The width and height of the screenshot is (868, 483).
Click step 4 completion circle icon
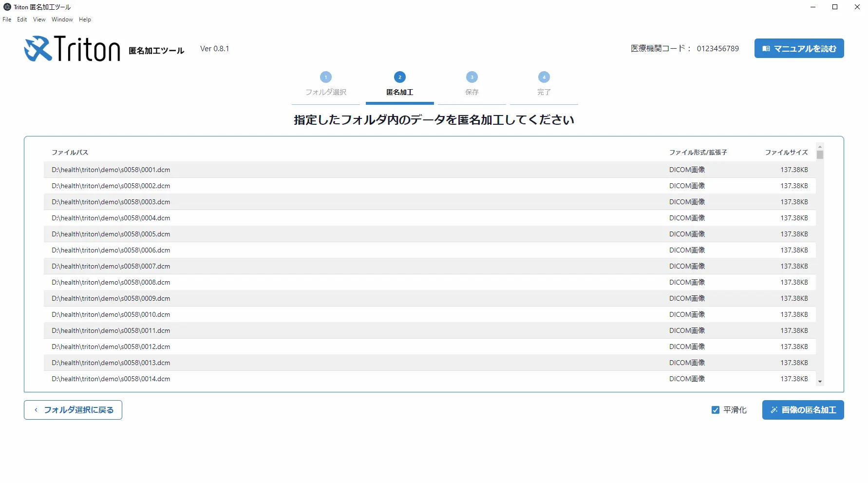(x=544, y=77)
